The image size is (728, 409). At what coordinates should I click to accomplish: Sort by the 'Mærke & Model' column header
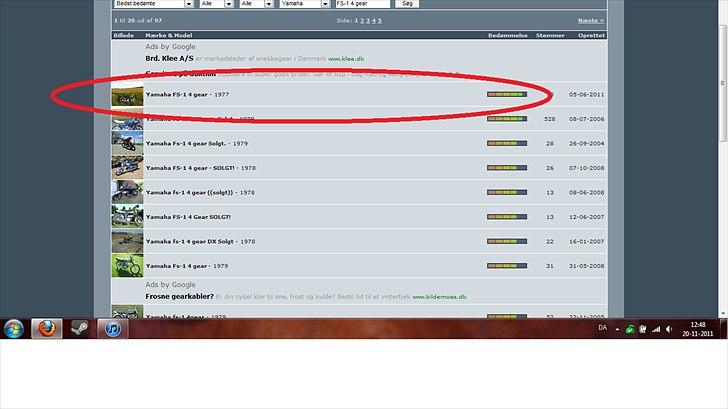tap(169, 35)
